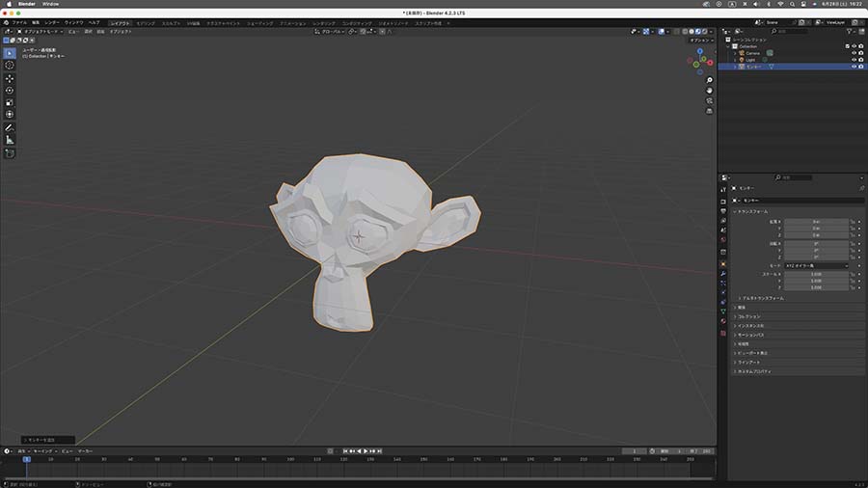
Task: Select the Add Cube tool
Action: 10,153
